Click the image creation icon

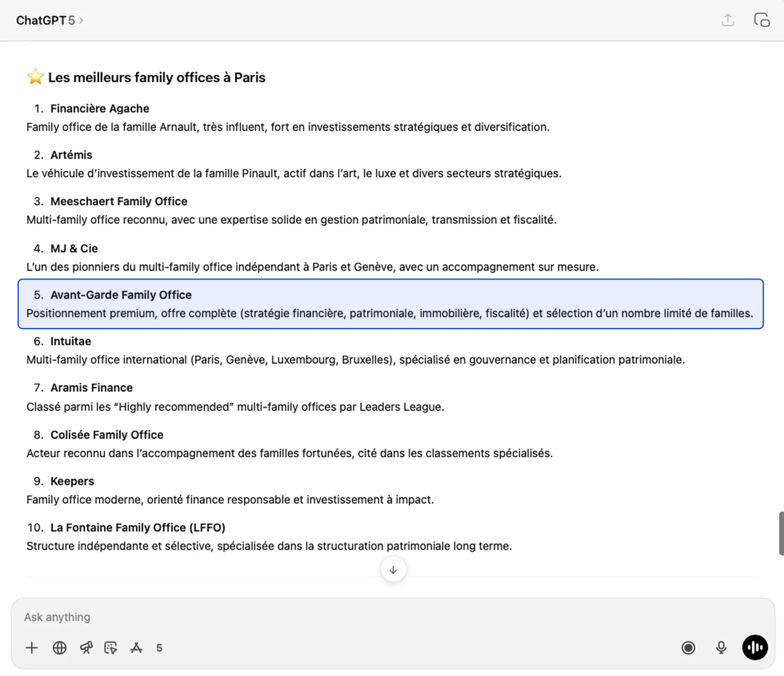pyautogui.click(x=111, y=648)
